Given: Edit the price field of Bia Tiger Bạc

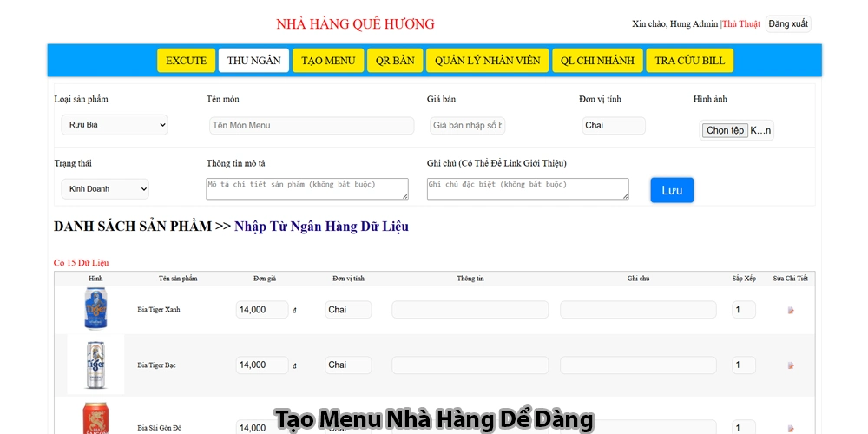Looking at the screenshot, I should coord(262,365).
